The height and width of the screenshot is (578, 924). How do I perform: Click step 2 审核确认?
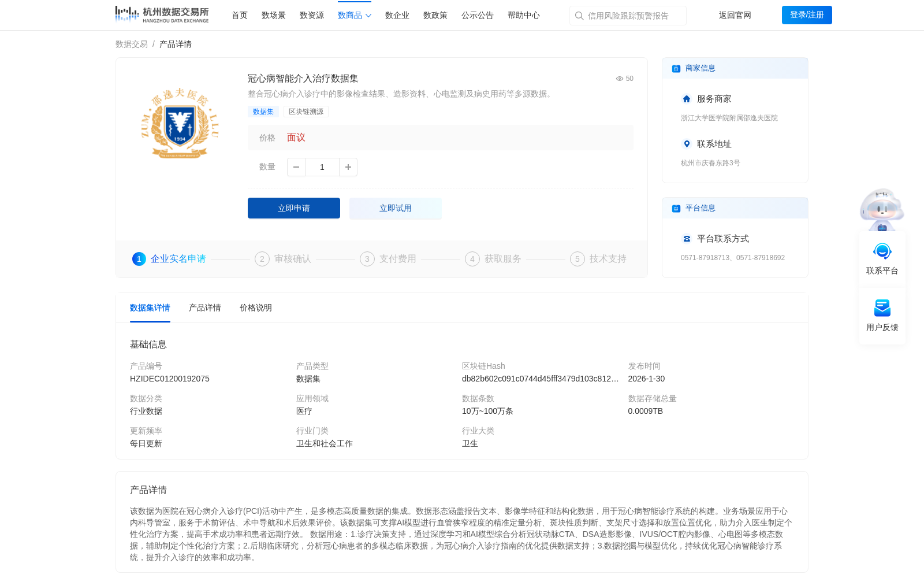pos(283,259)
